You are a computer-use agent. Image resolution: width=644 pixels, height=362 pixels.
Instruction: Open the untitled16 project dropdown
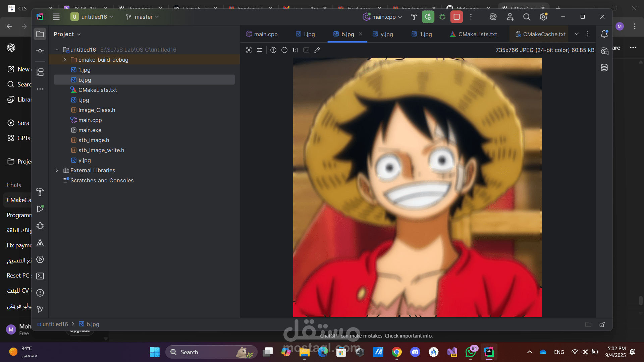(92, 17)
